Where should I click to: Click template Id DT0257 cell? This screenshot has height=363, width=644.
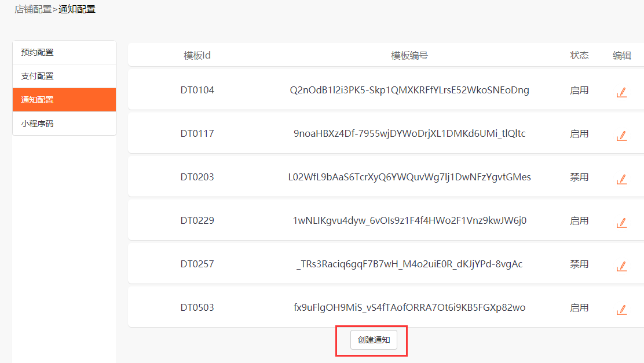coord(197,264)
